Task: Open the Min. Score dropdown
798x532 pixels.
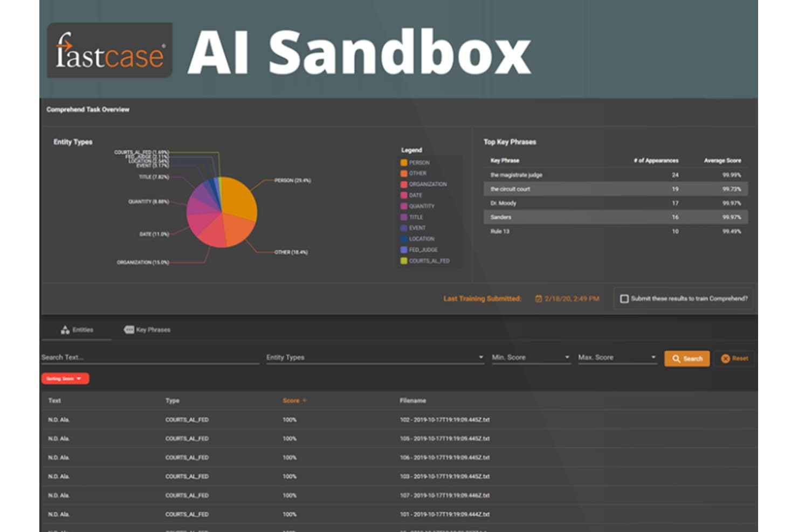Action: point(531,357)
